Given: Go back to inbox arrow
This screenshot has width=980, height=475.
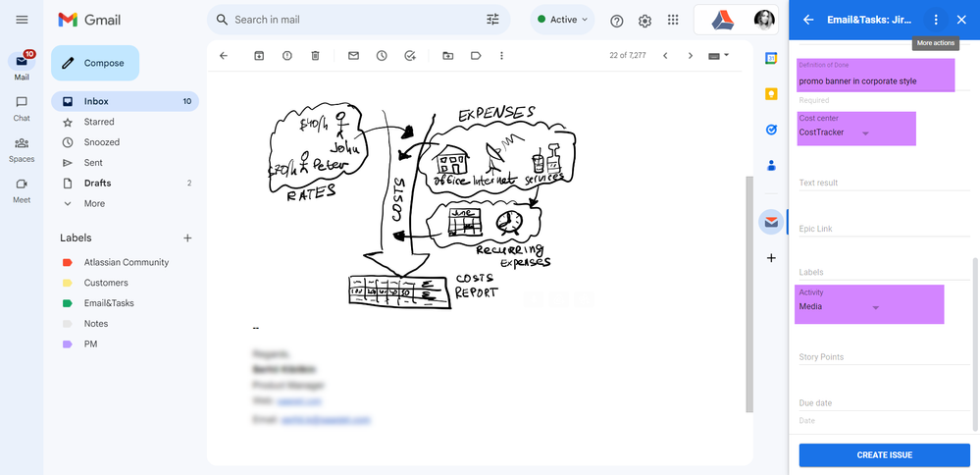Looking at the screenshot, I should pyautogui.click(x=224, y=56).
